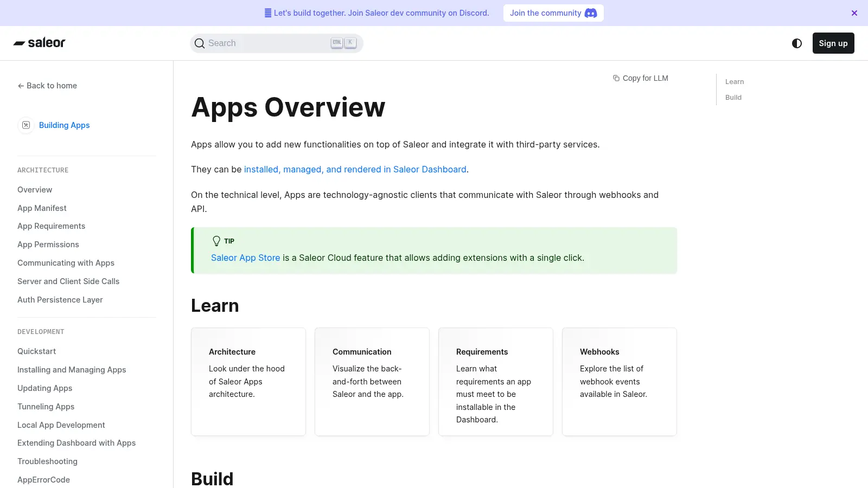Click the Saleor logo
Screen dimensions: 868x488
pos(39,43)
